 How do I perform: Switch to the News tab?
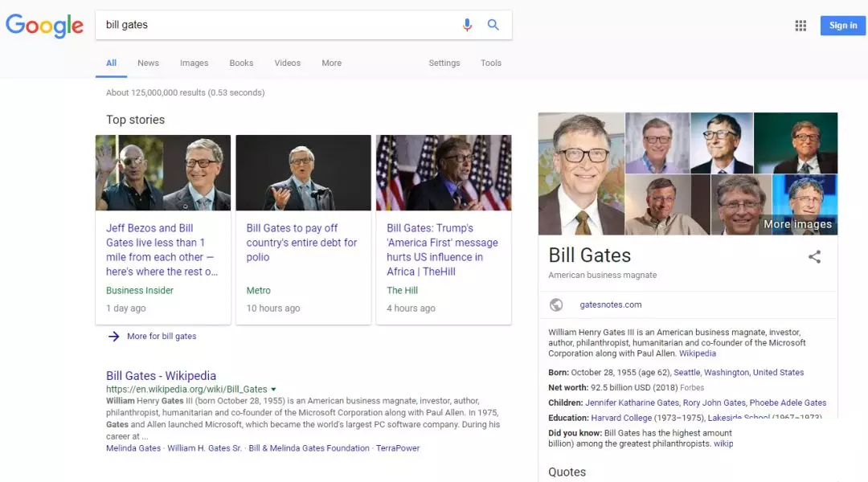pos(149,63)
